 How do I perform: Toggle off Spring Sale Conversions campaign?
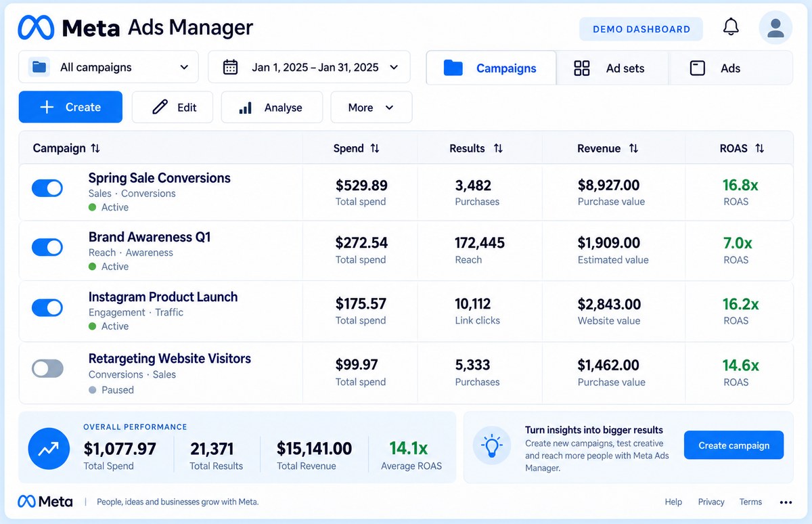pos(47,188)
